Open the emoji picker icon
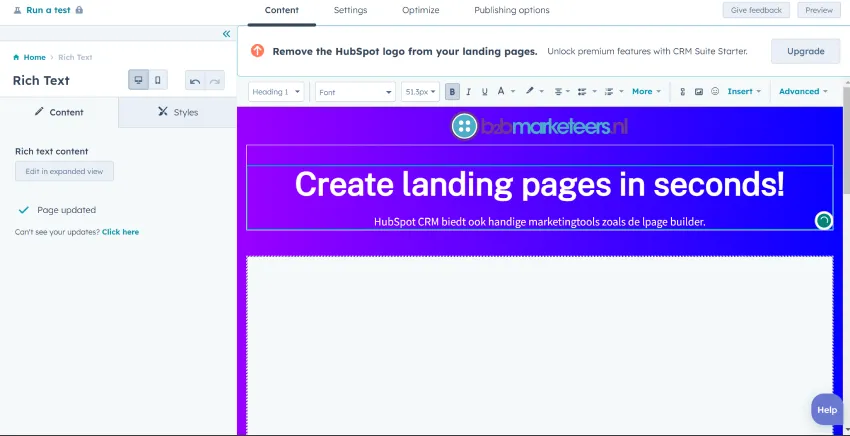The width and height of the screenshot is (850, 436). coord(715,92)
